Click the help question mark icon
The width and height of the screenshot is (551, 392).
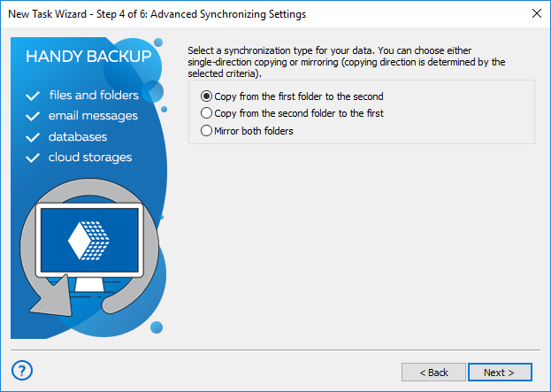click(x=24, y=370)
